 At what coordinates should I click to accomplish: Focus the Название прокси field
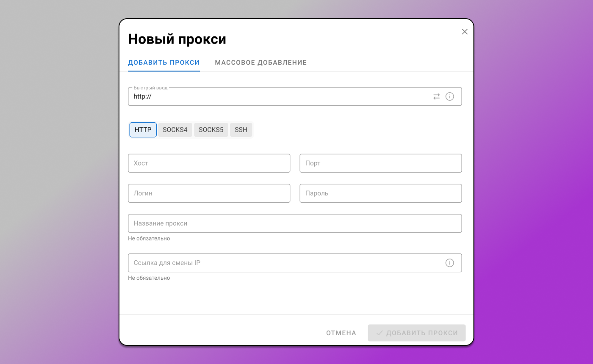295,223
